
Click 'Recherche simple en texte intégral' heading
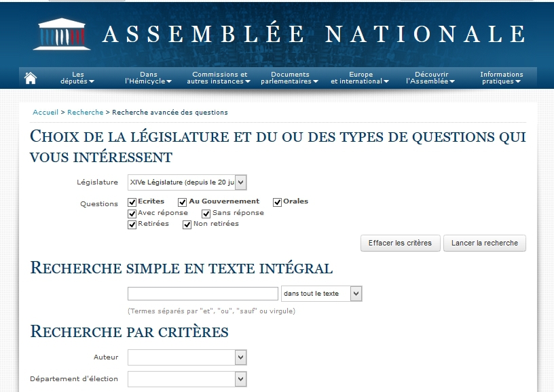[181, 268]
